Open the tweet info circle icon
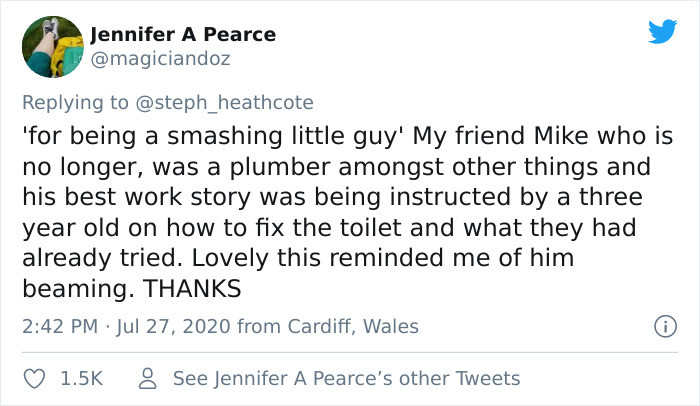 [660, 327]
